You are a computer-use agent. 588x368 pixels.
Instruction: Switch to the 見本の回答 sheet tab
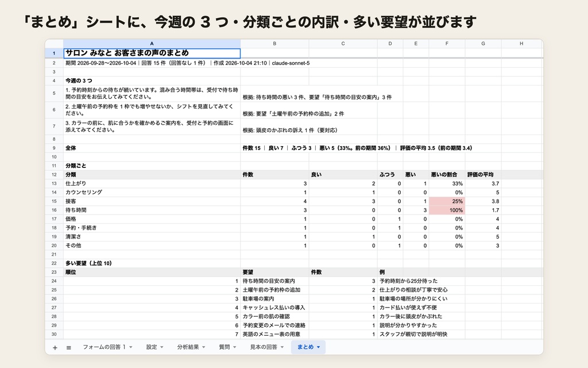point(264,347)
